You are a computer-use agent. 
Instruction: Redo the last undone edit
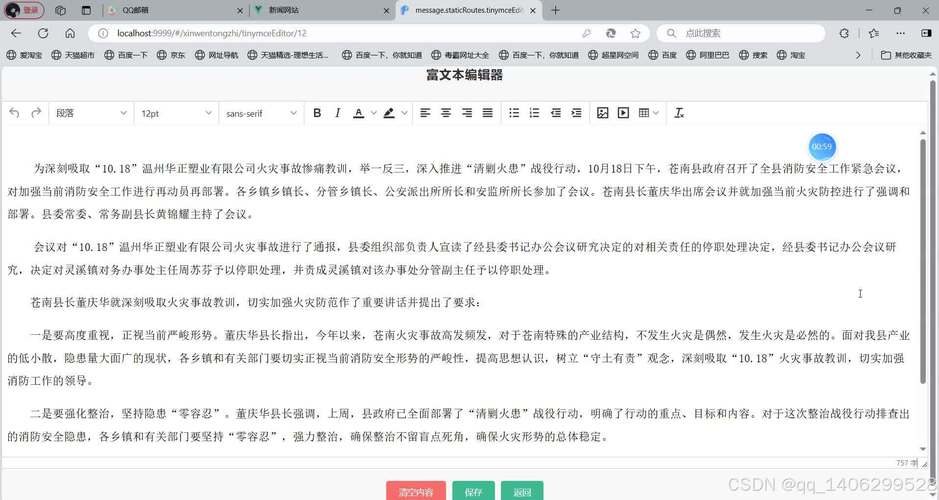[36, 113]
